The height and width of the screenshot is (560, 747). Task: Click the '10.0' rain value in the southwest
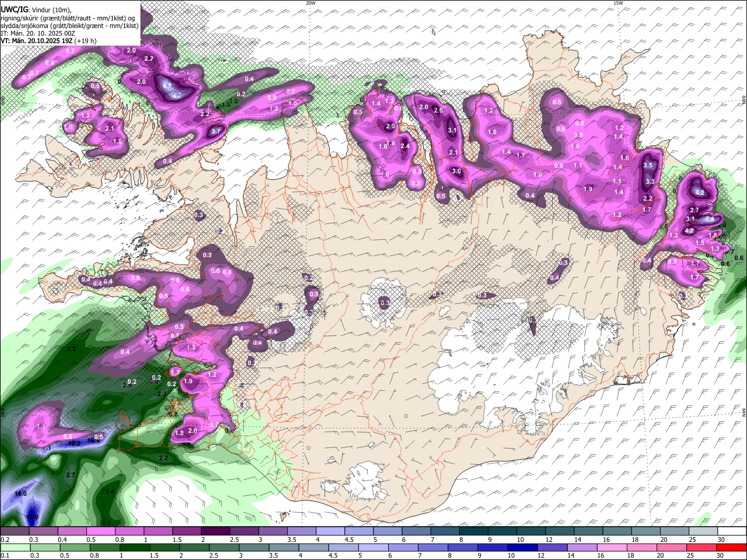tap(20, 494)
